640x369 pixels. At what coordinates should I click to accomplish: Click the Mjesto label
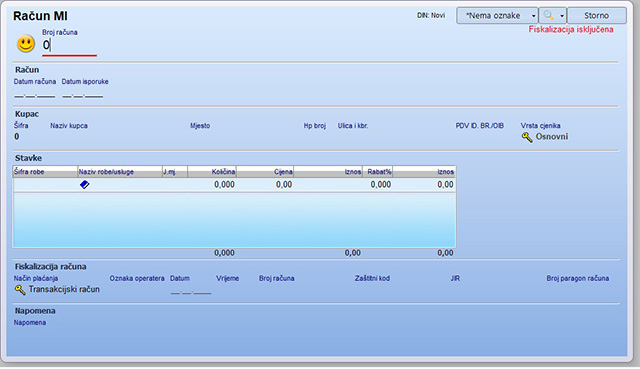pos(200,126)
